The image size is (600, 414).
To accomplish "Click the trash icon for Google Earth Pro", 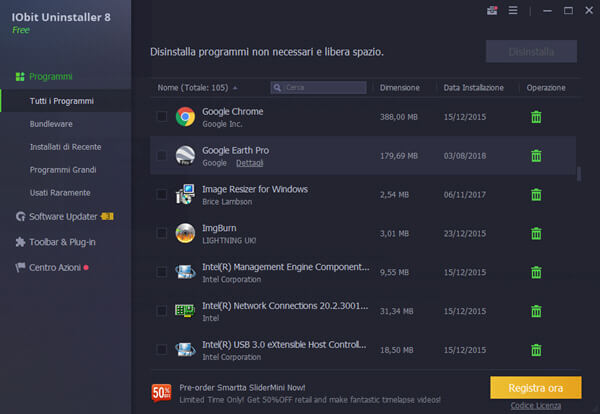I will (x=536, y=156).
